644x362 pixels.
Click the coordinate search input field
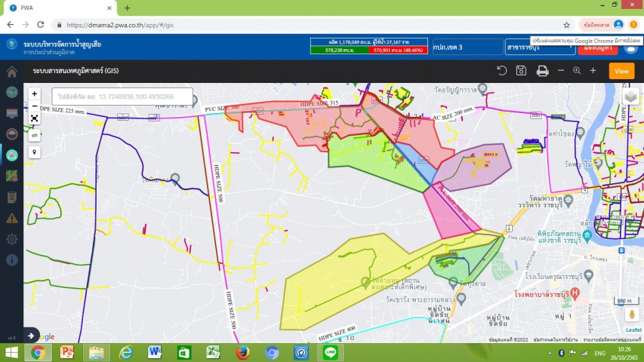point(122,97)
